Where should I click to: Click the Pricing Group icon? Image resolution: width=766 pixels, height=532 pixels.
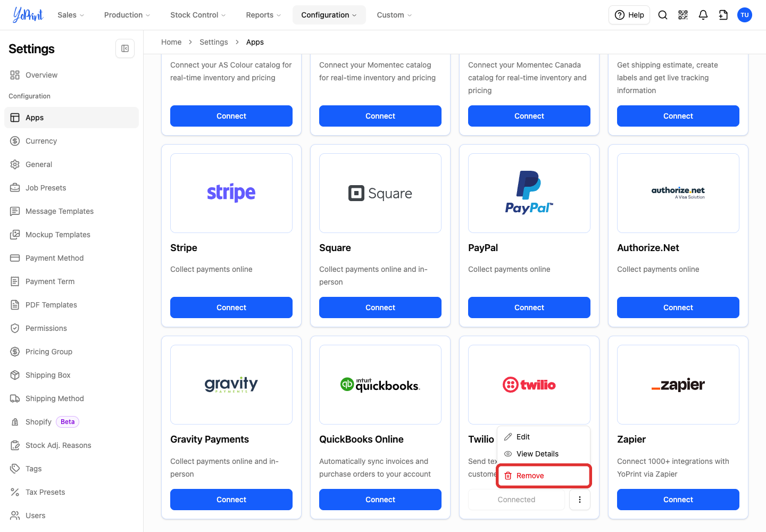click(15, 352)
